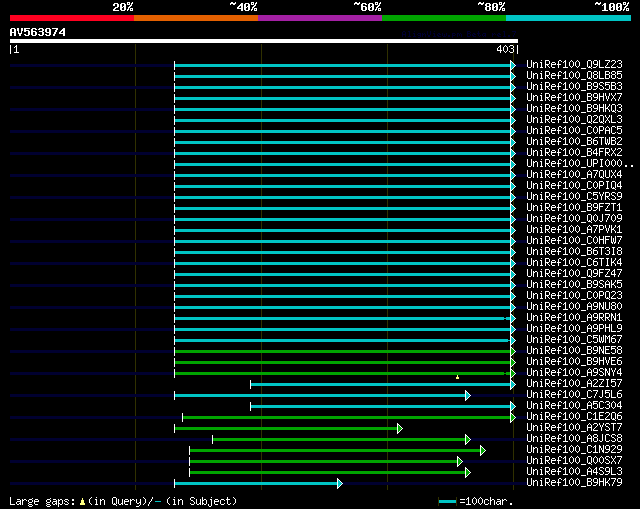
Task: Select the white query sequence bar
Action: [264, 41]
